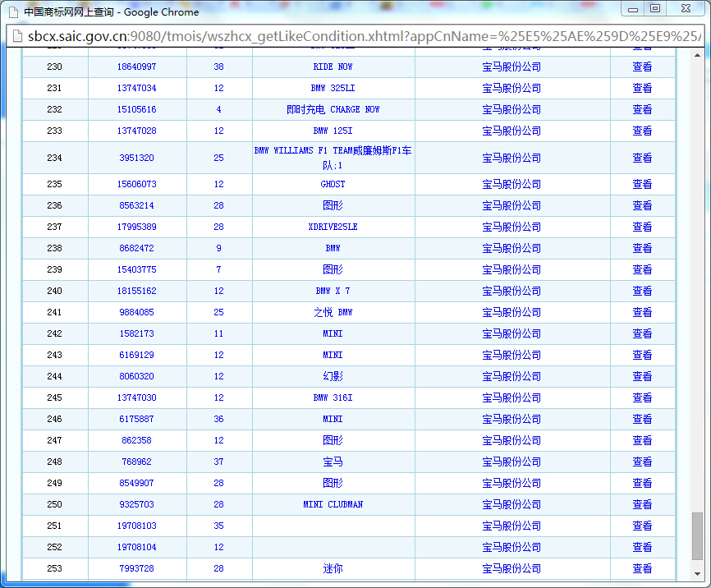Click class number 7 in row 239
Image resolution: width=711 pixels, height=588 pixels.
[x=219, y=269]
